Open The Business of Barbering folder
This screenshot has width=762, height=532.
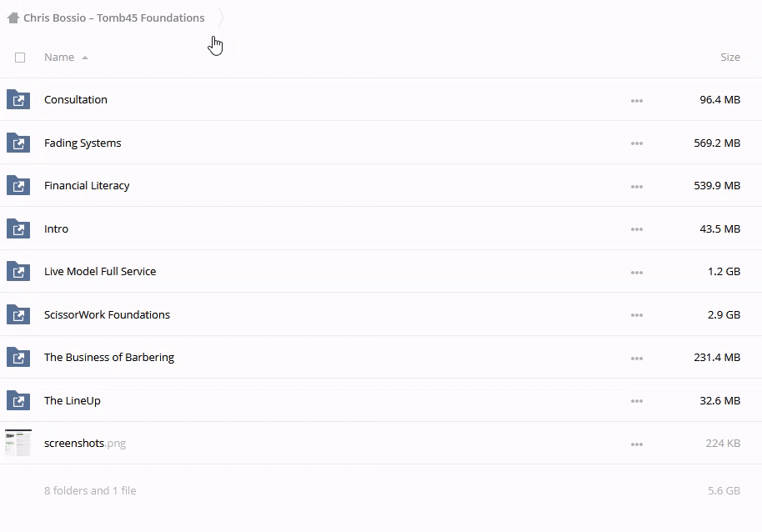point(109,358)
